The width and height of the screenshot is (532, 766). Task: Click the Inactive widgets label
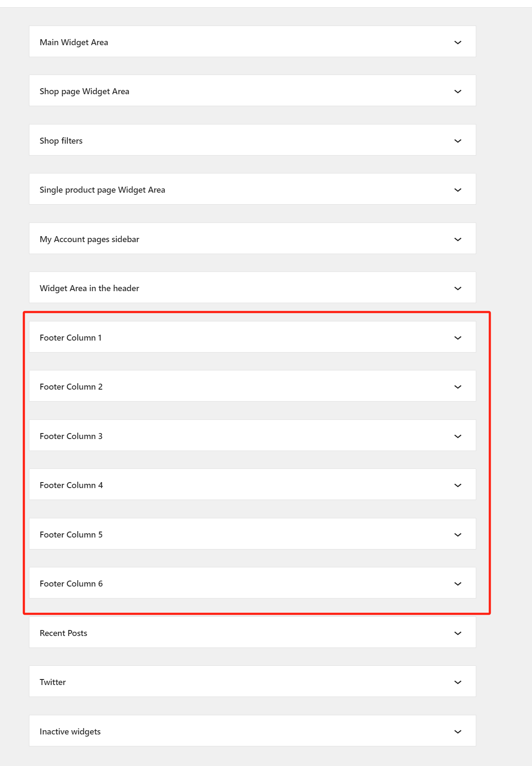click(70, 731)
